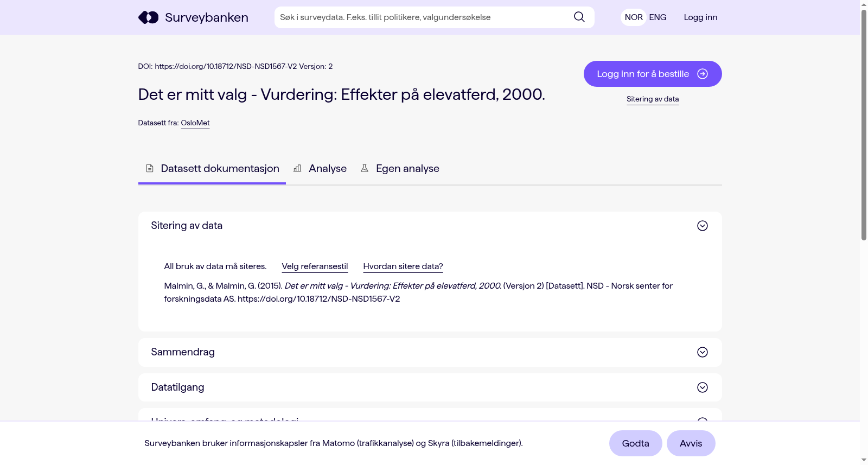Click the DOI text with Versjon: 2
The height and width of the screenshot is (465, 868).
click(235, 66)
